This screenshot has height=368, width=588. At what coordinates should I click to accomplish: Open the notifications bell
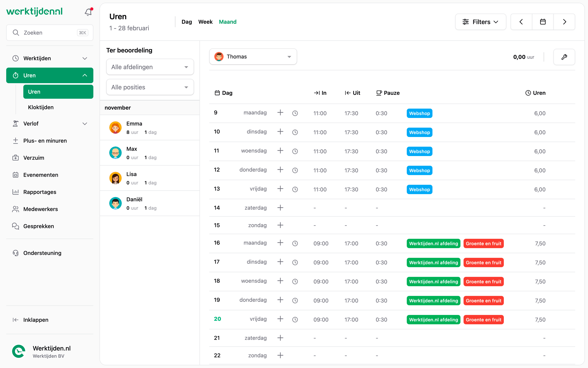point(88,12)
